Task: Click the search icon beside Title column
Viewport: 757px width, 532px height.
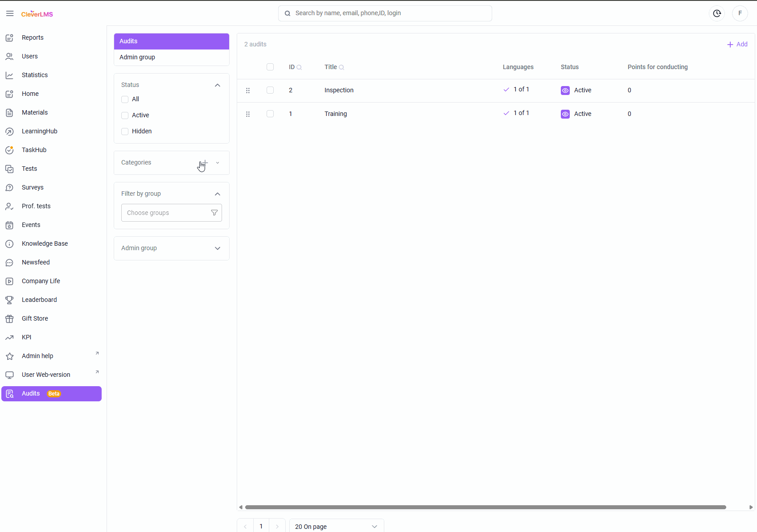Action: 341,67
